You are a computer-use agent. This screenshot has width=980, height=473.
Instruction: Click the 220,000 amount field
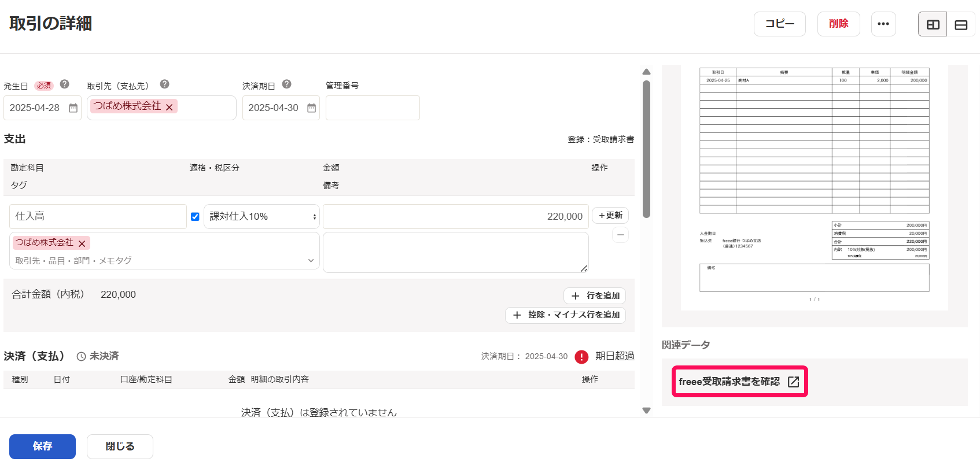(456, 216)
